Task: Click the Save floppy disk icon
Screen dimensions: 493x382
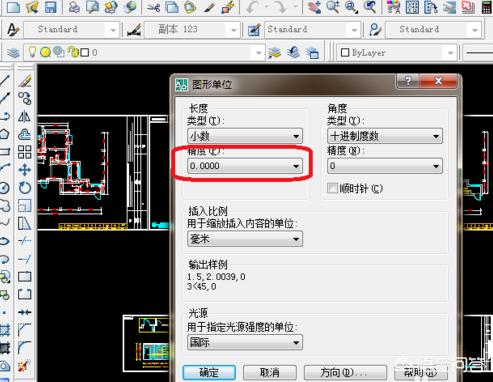Action: pos(51,7)
